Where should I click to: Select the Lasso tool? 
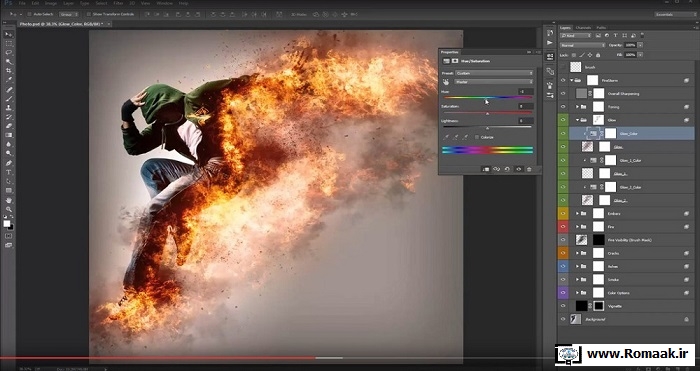(8, 53)
